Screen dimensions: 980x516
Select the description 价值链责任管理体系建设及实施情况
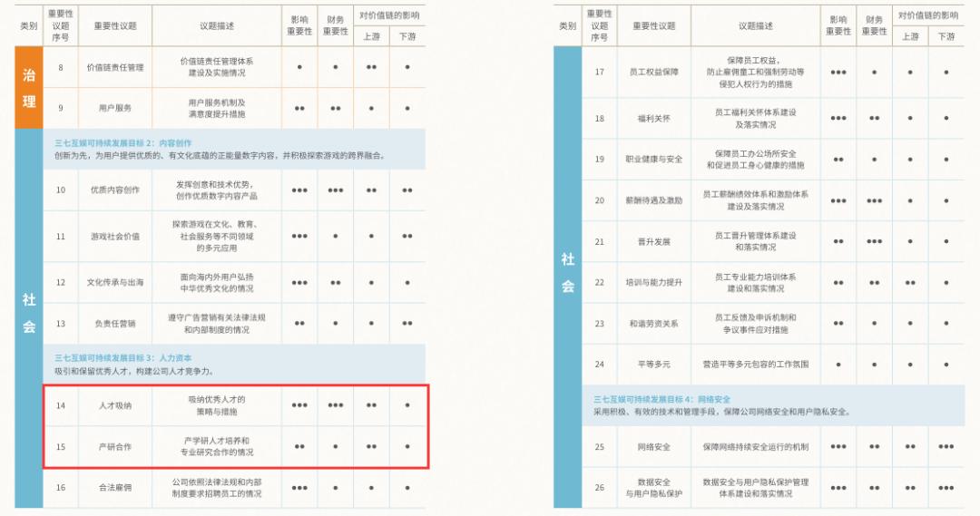[x=217, y=67]
